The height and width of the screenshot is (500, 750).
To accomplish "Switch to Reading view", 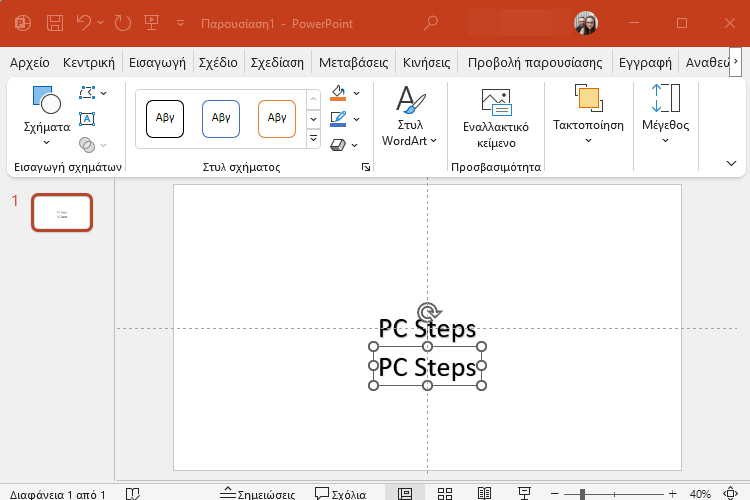I will point(485,494).
